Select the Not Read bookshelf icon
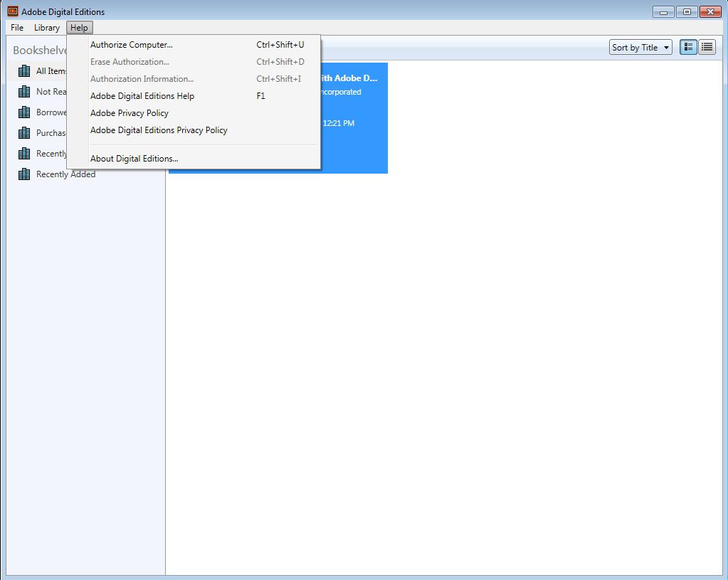 click(x=24, y=92)
